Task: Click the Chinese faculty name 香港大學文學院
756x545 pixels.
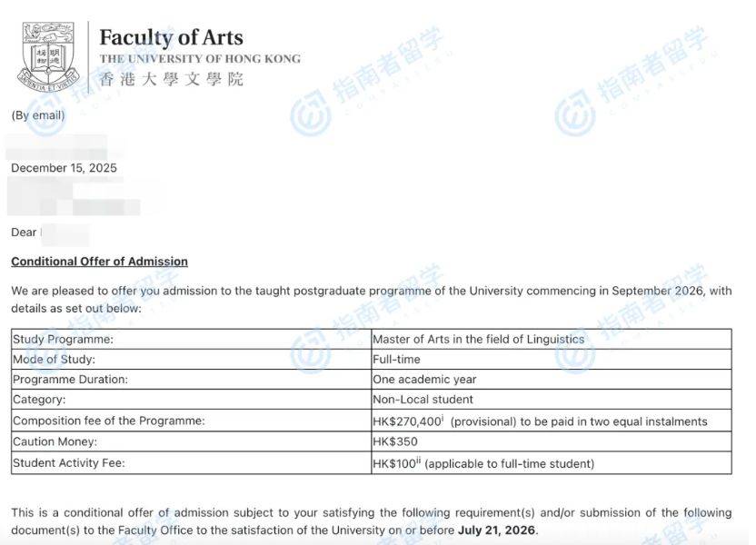Action: (171, 79)
